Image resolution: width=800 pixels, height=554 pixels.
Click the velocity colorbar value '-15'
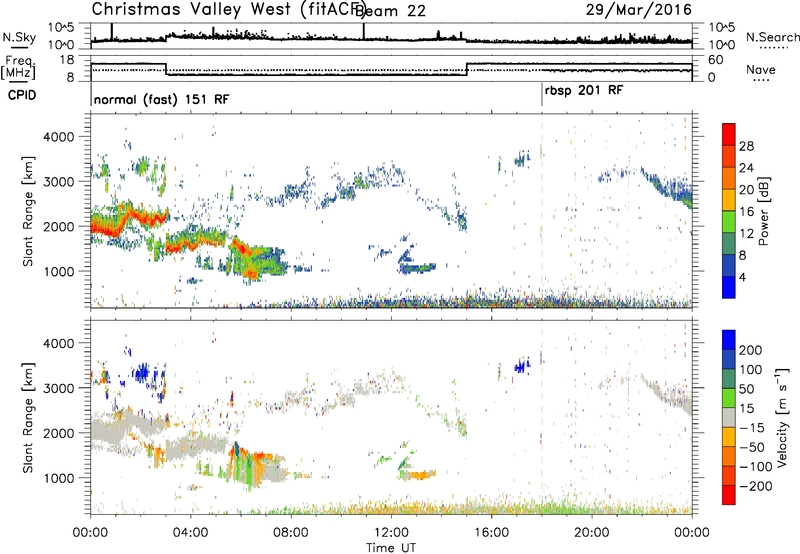pyautogui.click(x=752, y=427)
